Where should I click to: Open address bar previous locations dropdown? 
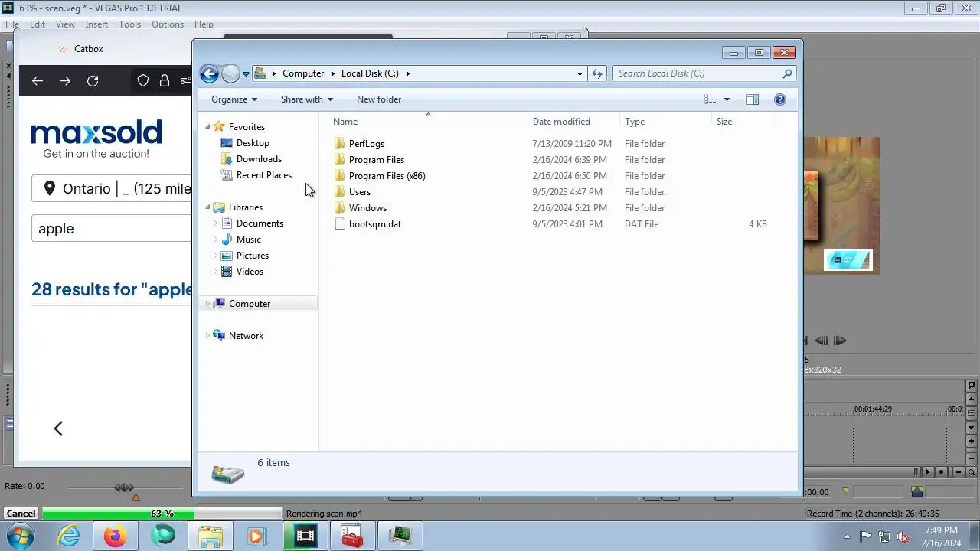point(580,73)
